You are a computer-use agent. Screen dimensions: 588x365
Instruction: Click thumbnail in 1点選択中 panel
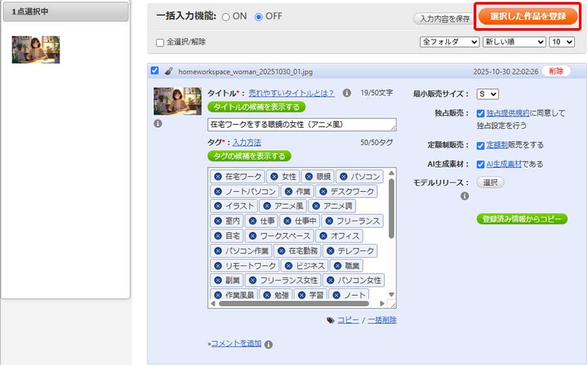coord(36,50)
